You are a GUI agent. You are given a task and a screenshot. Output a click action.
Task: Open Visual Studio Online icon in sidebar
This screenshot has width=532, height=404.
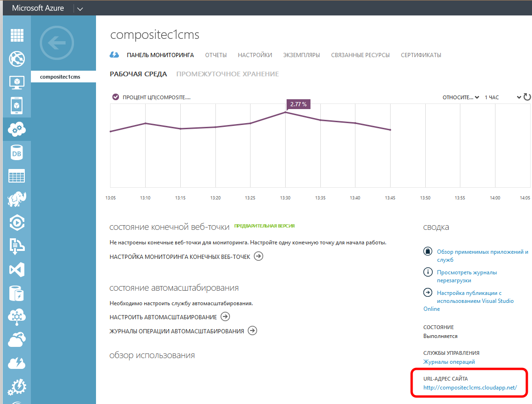(17, 270)
